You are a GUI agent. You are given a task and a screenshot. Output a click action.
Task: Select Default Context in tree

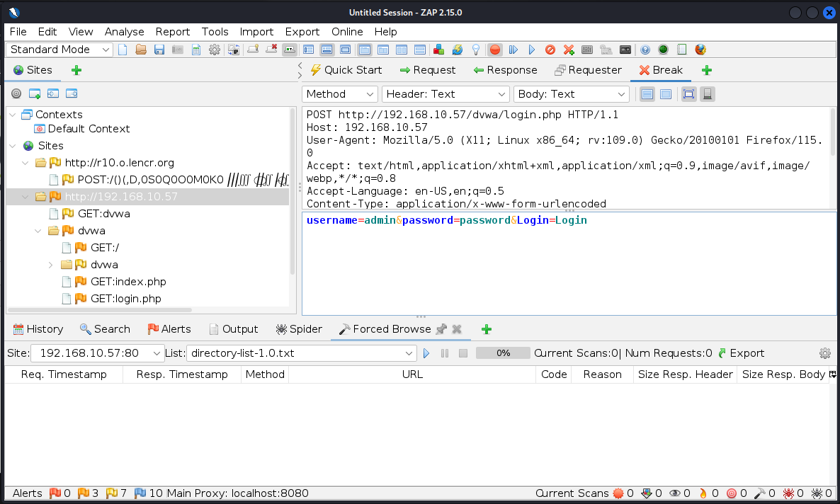[x=89, y=129]
